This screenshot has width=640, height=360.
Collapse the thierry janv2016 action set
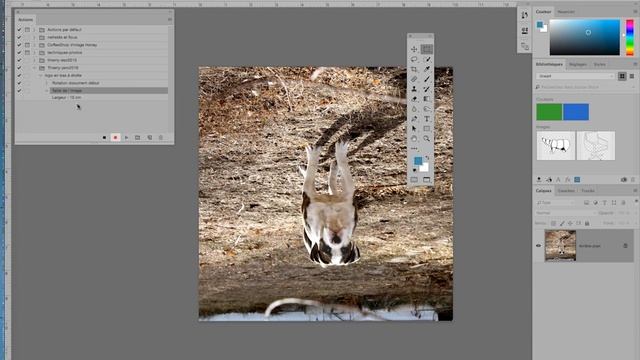35,68
